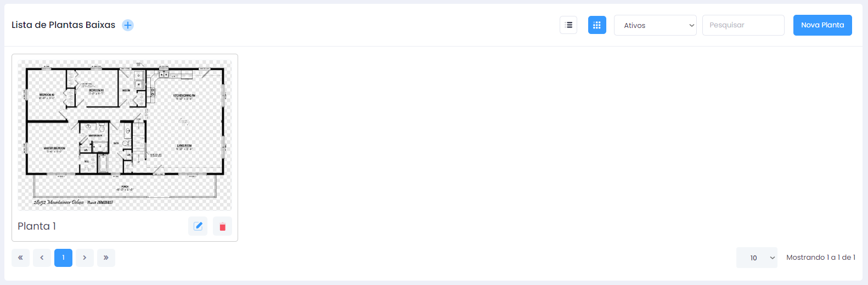Image resolution: width=868 pixels, height=285 pixels.
Task: Open the rows-per-page dropdown showing 10
Action: 757,258
